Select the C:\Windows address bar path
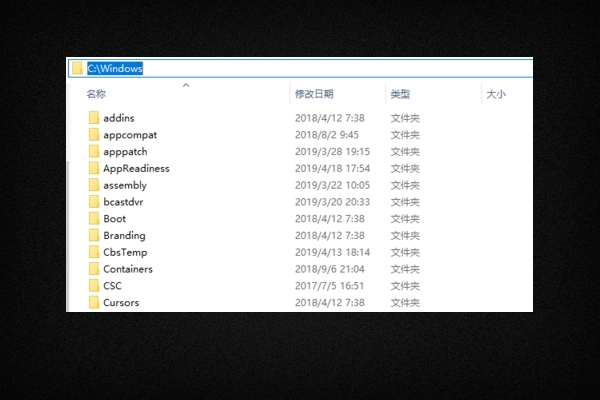 tap(115, 69)
